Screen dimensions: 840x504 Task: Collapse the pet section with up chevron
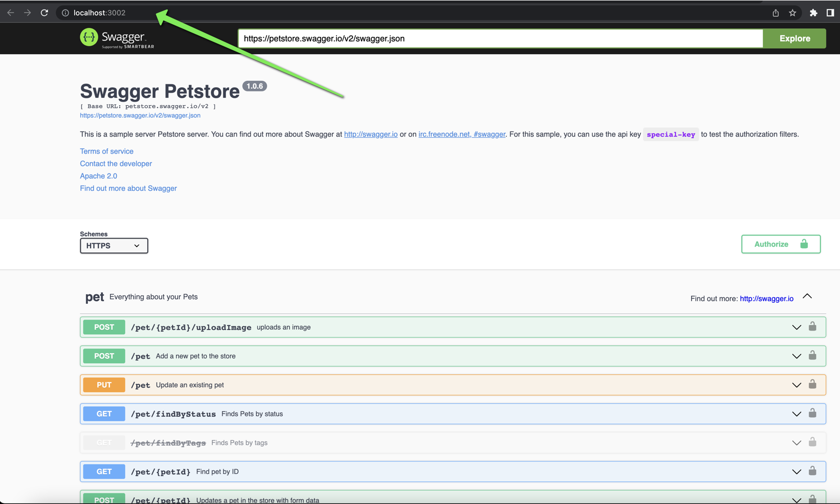click(807, 296)
